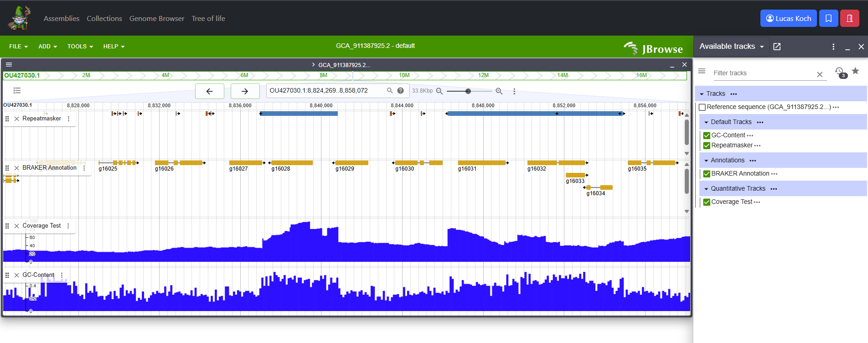Open the track selector list icon
Viewport: 868px width, 343px height.
coord(17,90)
